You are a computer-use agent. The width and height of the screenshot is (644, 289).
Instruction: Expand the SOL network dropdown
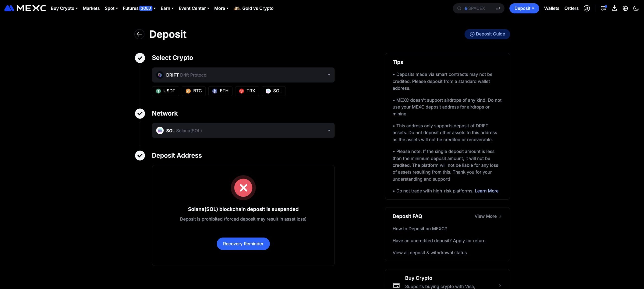click(x=243, y=130)
